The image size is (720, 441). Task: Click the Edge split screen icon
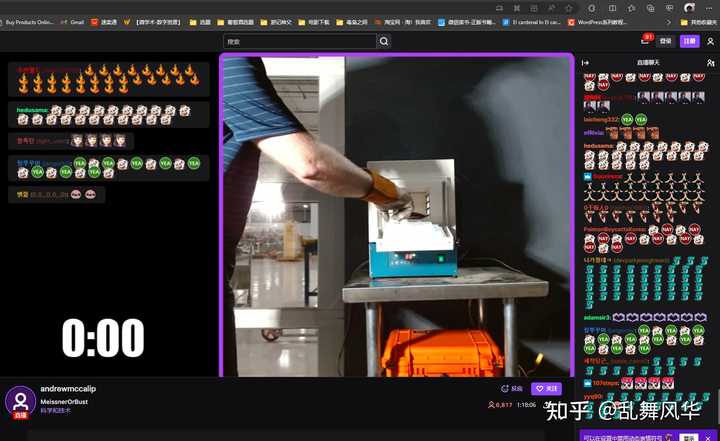click(612, 8)
